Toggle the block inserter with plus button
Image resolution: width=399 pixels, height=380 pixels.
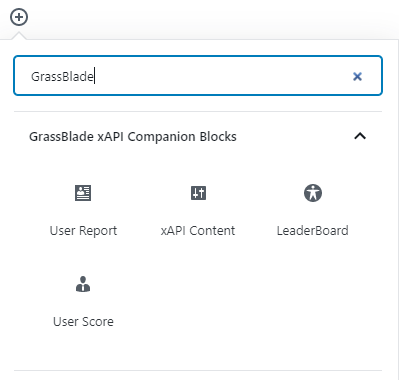click(19, 17)
